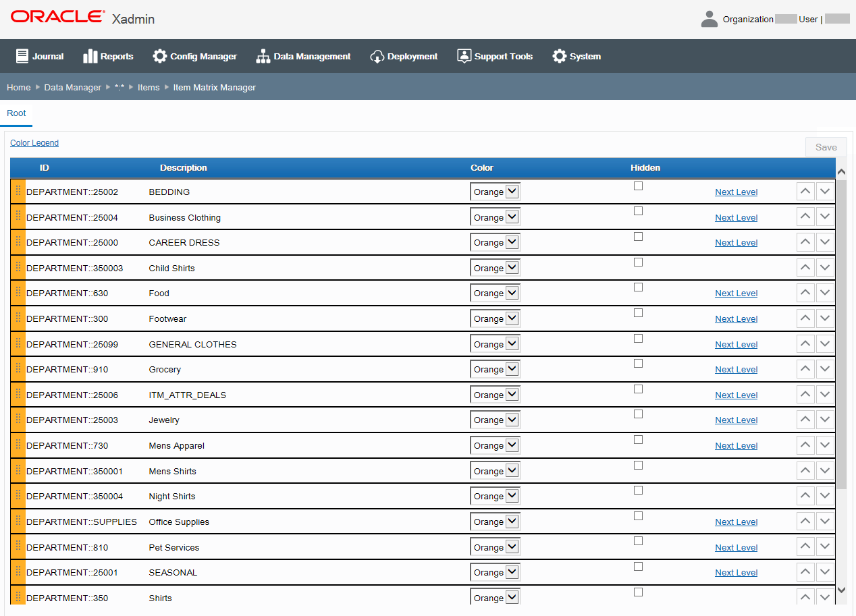
Task: Click Items in the breadcrumb trail
Action: [x=149, y=87]
